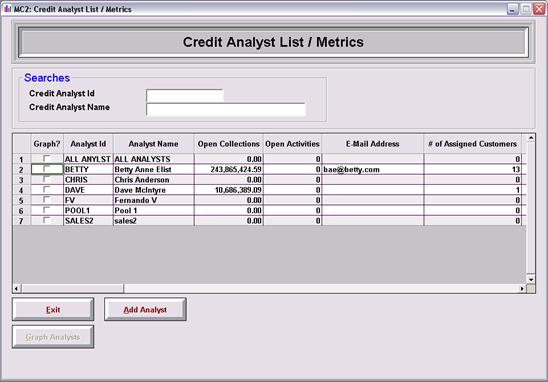Tick the Graph checkbox for DAVE row
The height and width of the screenshot is (382, 548).
click(x=46, y=189)
